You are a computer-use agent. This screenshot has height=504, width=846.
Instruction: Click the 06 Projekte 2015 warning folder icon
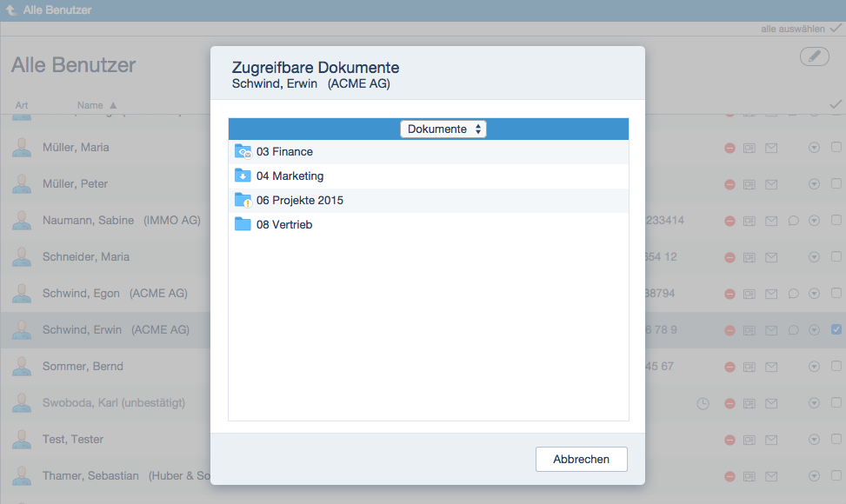tap(243, 201)
